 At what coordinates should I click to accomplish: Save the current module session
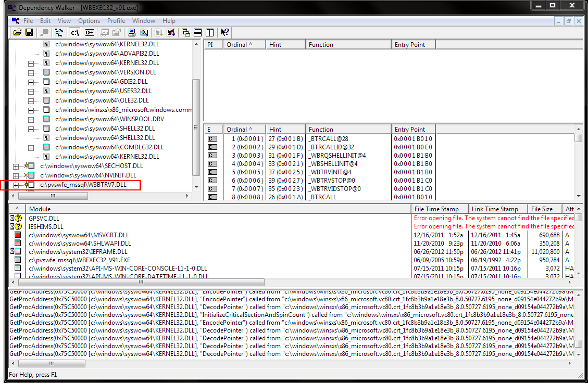click(29, 32)
